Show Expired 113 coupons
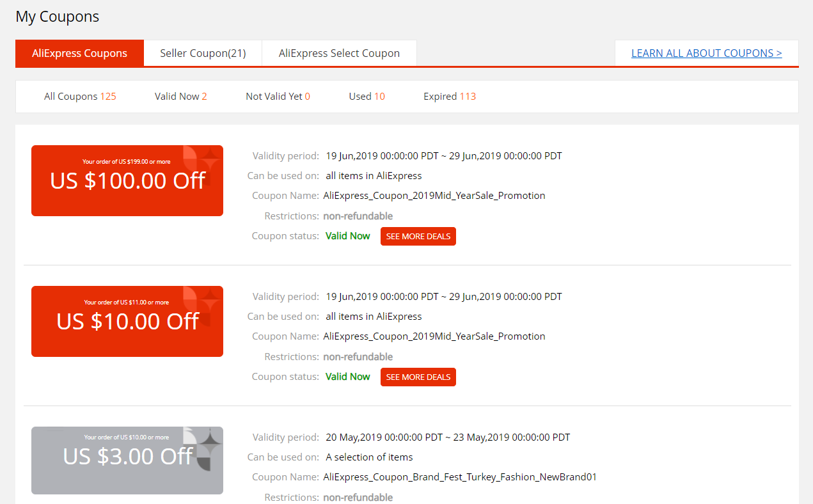Image resolution: width=813 pixels, height=504 pixels. tap(450, 97)
